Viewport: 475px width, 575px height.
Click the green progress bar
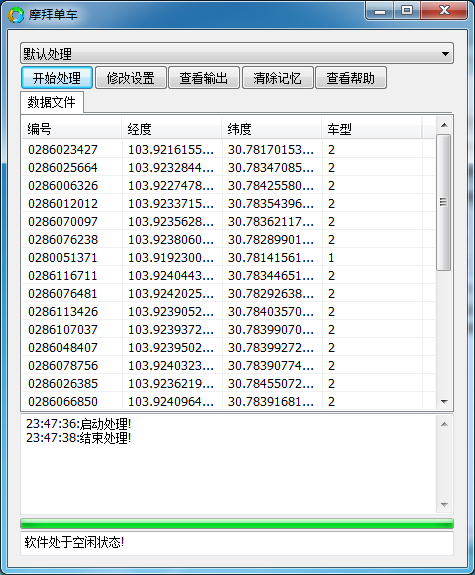(x=237, y=524)
